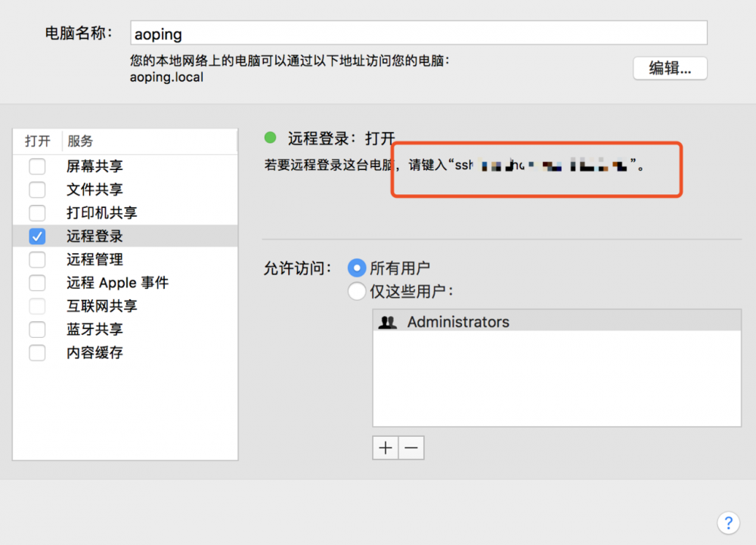Enable the 互联网共享 service checkbox

[37, 306]
